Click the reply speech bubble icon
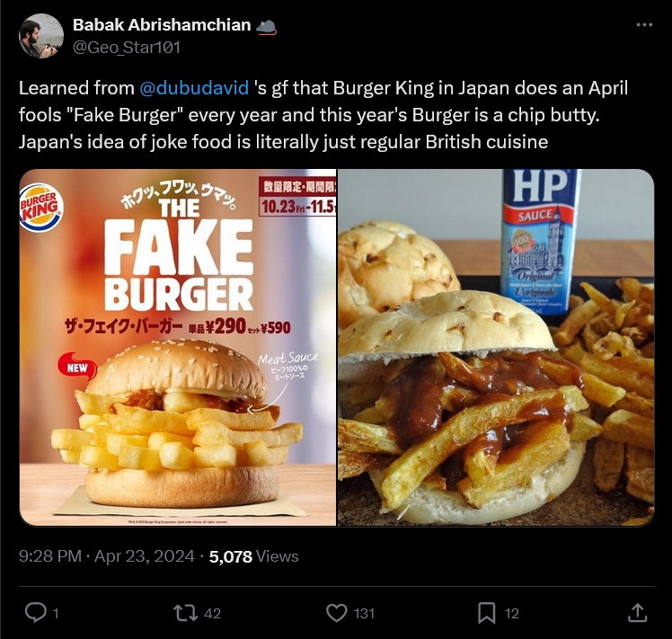This screenshot has height=639, width=672. point(35,613)
